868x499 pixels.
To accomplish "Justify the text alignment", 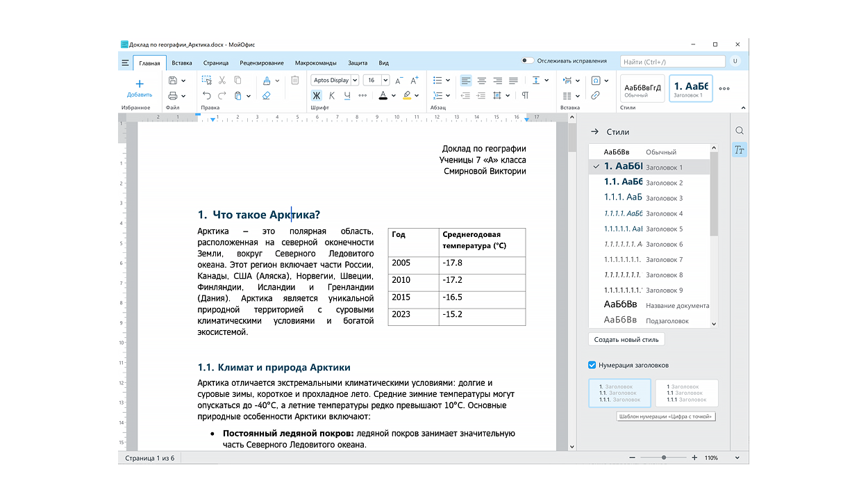I will (x=513, y=81).
